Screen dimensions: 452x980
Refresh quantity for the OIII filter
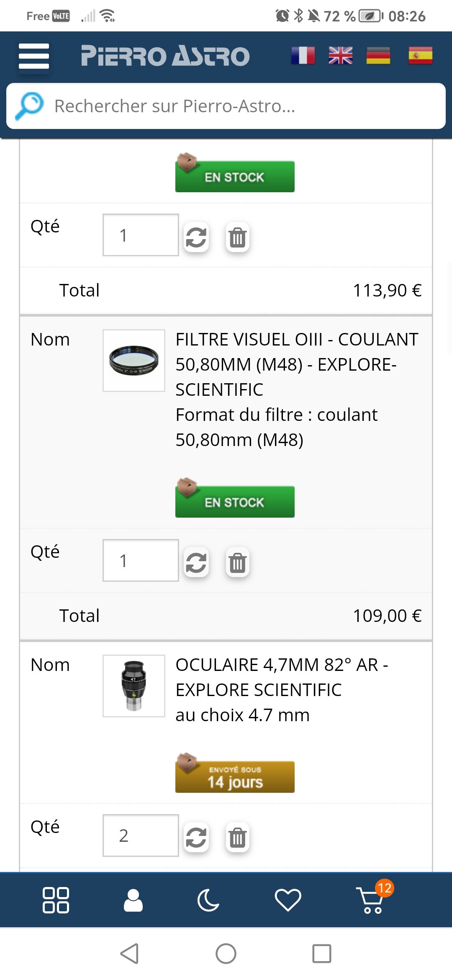[x=196, y=562]
